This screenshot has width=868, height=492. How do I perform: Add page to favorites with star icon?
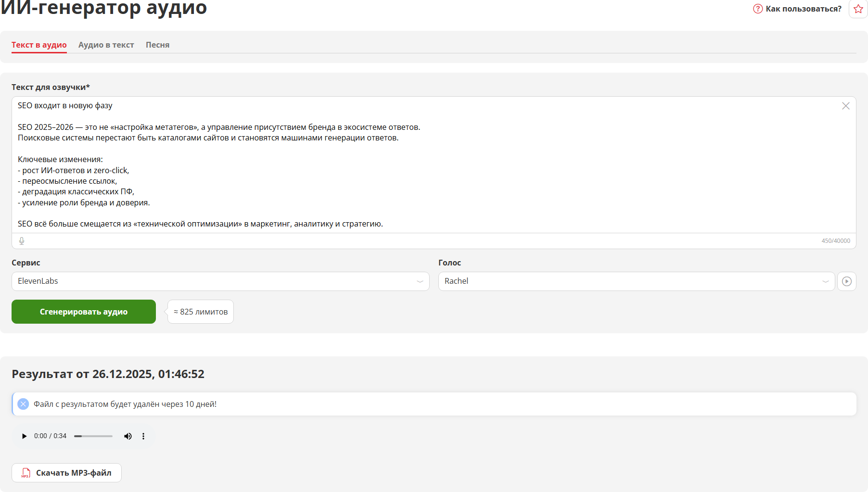(858, 9)
